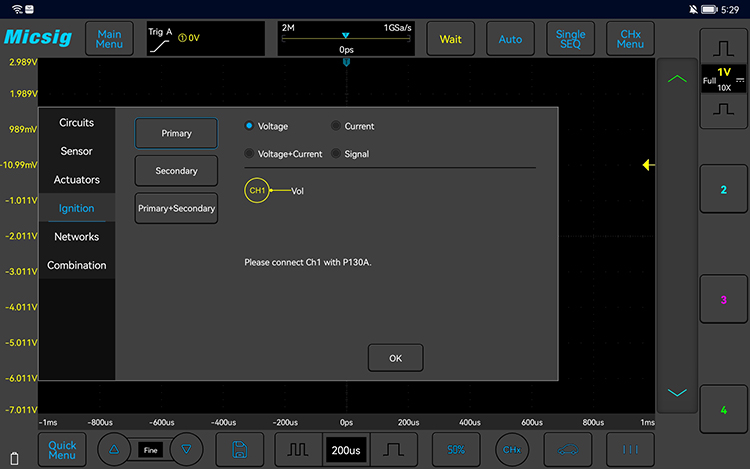The image size is (750, 469).
Task: Click the save floppy disk icon
Action: 240,449
